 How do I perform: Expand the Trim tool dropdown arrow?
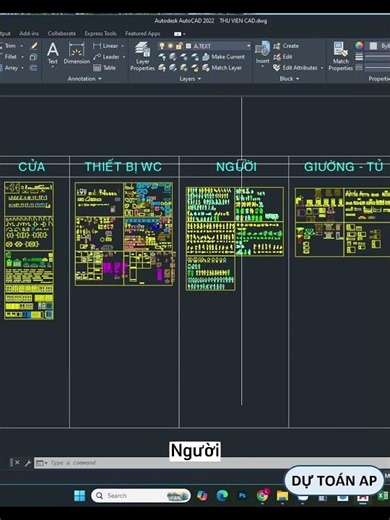click(x=22, y=46)
